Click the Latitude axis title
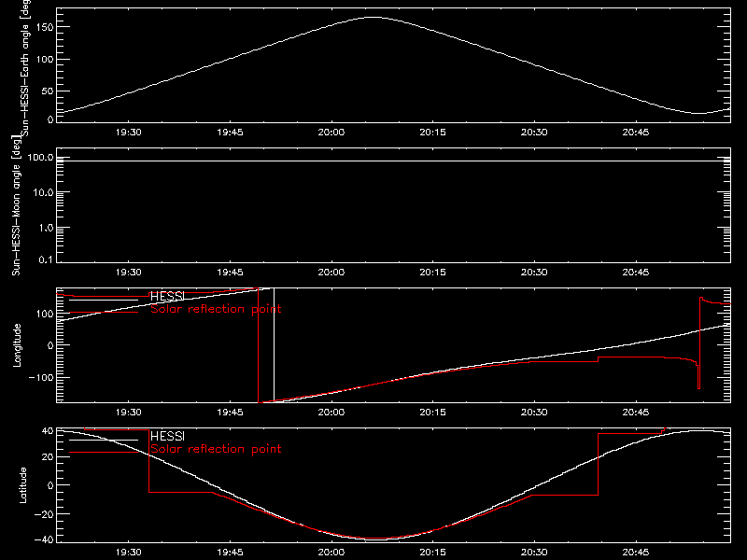 click(x=22, y=485)
